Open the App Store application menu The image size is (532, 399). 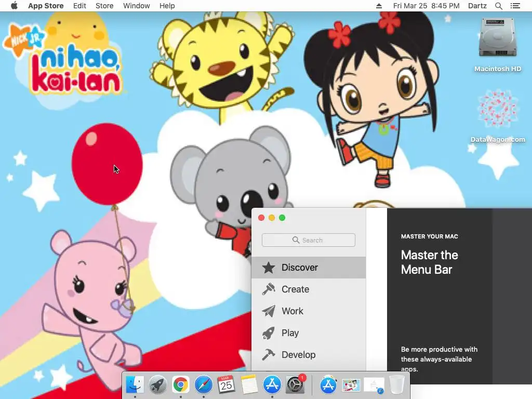(46, 6)
